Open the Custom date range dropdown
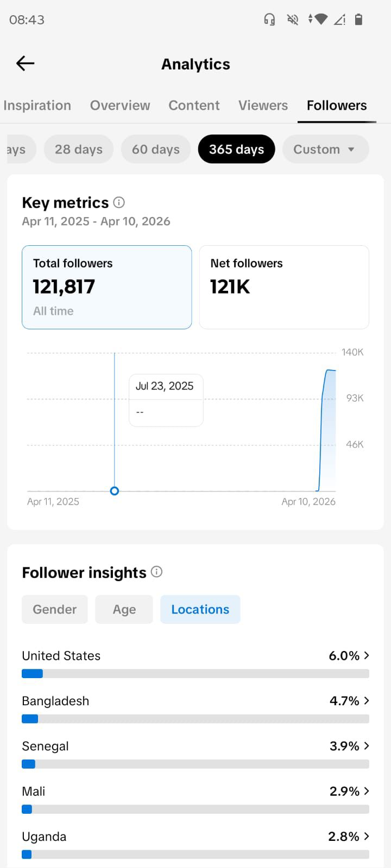The image size is (391, 868). tap(325, 149)
